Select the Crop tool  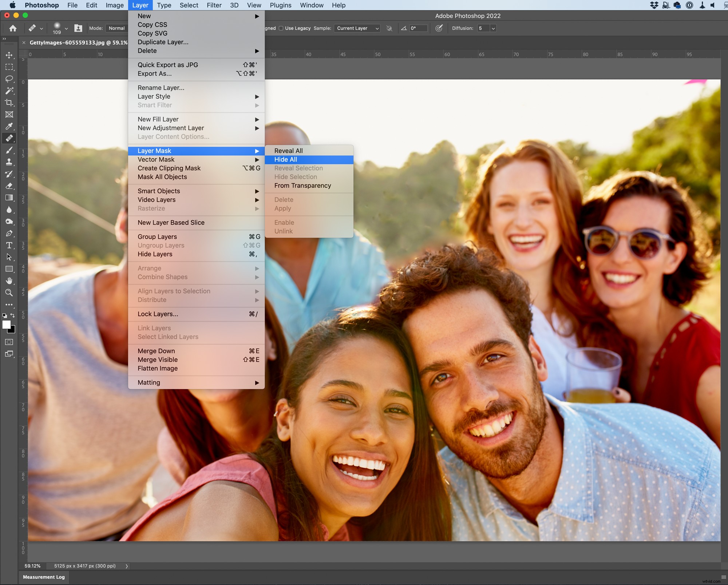[x=9, y=103]
